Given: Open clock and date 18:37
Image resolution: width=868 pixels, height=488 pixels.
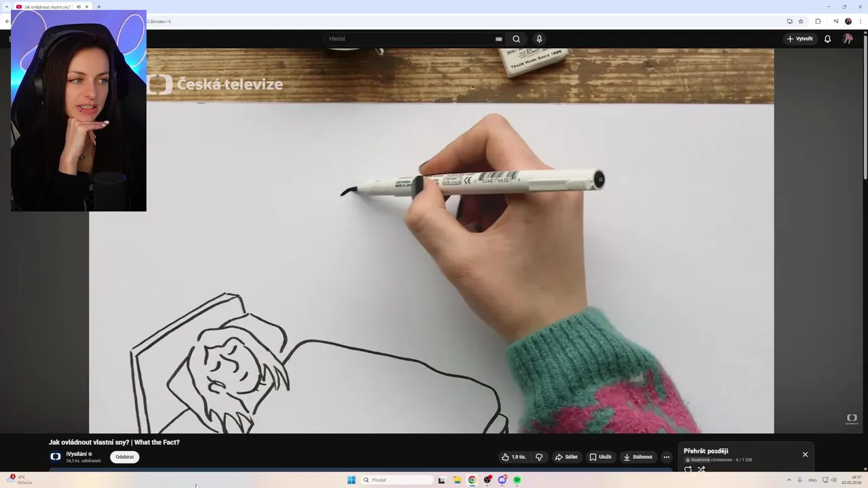Looking at the screenshot, I should click(x=852, y=480).
